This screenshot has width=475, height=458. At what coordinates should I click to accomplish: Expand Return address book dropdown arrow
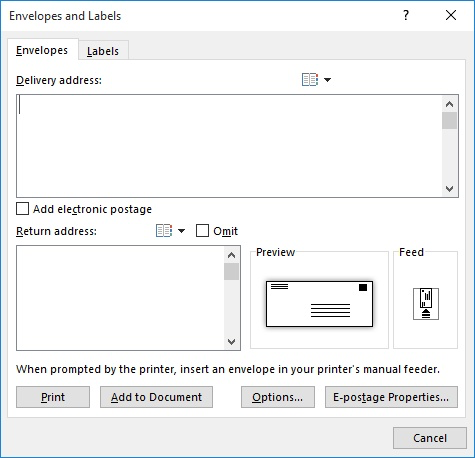182,231
